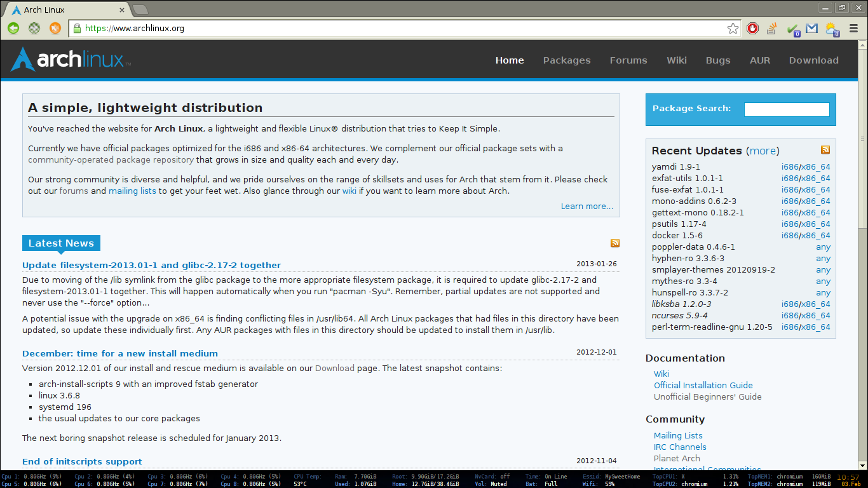Open the green checkmark extension icon

(x=792, y=29)
